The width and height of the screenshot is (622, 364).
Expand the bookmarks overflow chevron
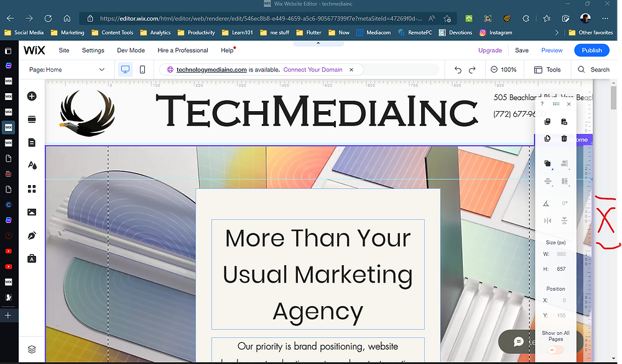point(557,33)
